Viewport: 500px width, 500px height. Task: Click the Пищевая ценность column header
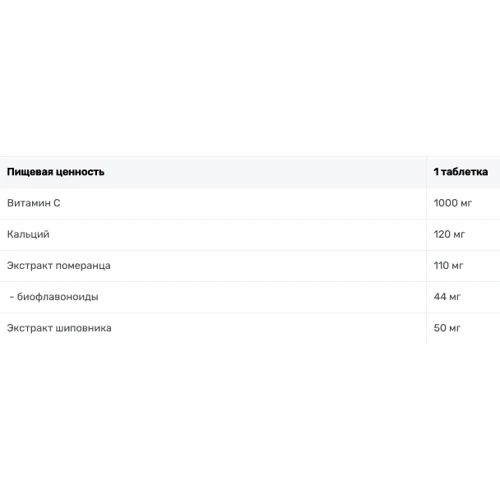56,172
